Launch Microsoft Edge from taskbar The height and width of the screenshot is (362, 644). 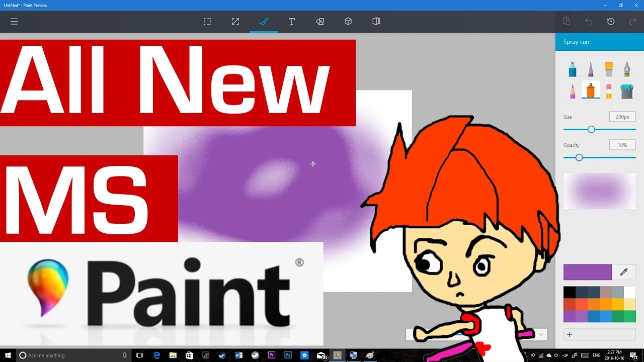(156, 355)
